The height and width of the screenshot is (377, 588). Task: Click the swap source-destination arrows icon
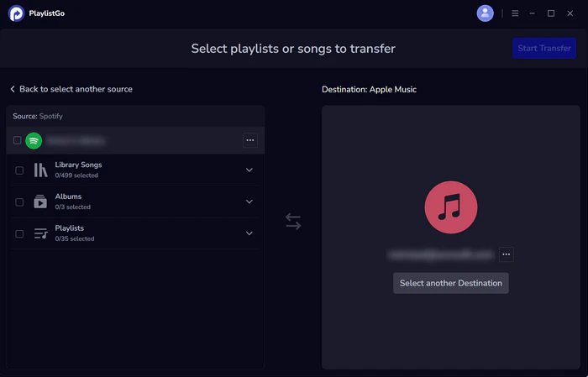click(x=293, y=221)
